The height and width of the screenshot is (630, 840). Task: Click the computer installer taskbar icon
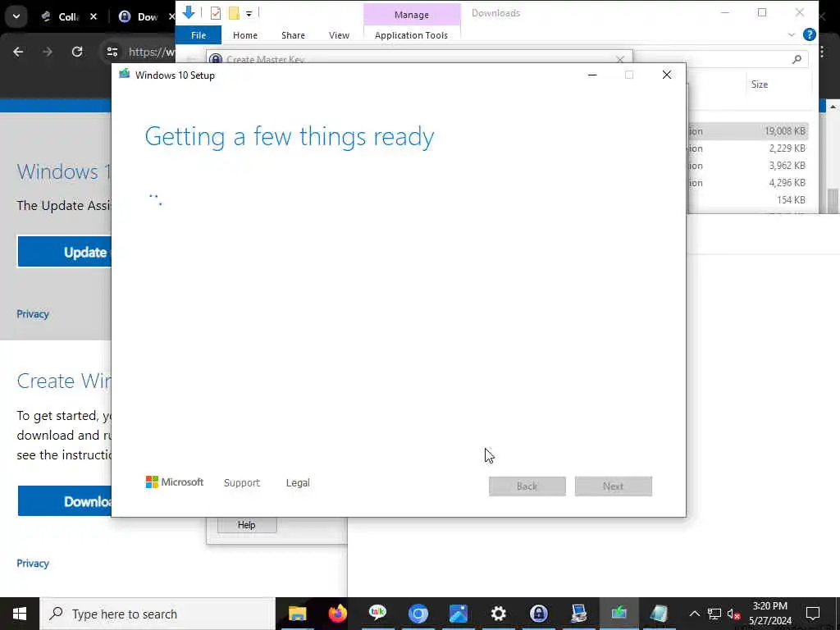click(578, 614)
